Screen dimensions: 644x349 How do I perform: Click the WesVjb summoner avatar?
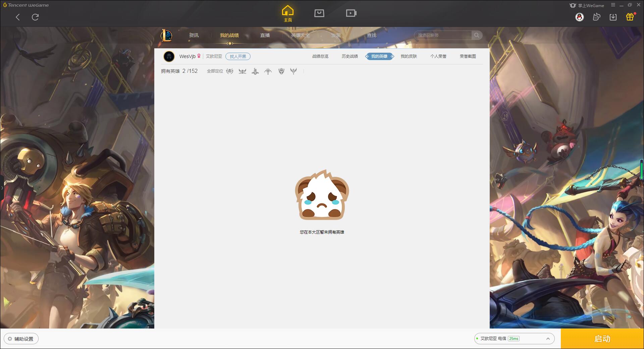click(169, 56)
